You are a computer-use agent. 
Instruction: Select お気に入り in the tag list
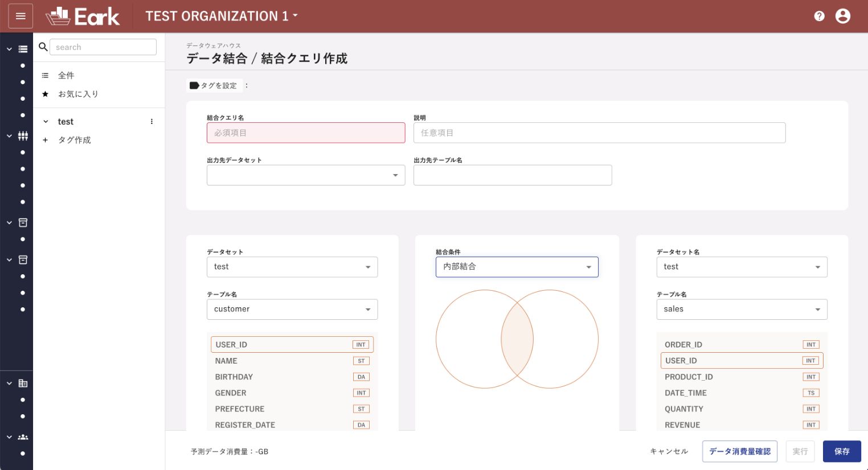pyautogui.click(x=78, y=94)
